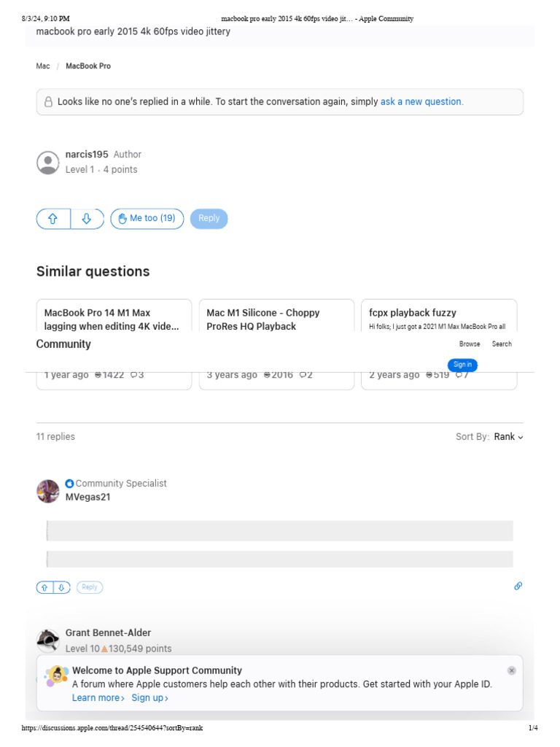Downvote MVegas21's reply
Viewport: 560px width, 747px height.
pyautogui.click(x=62, y=587)
